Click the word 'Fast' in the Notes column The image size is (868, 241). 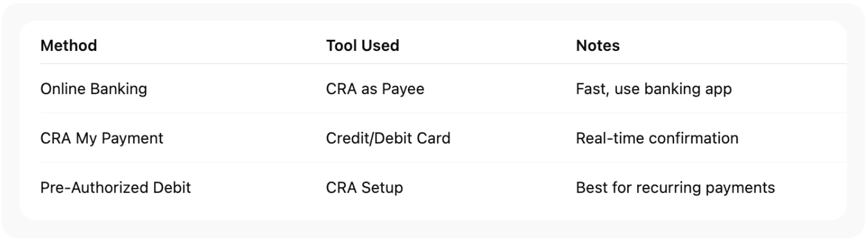point(589,89)
